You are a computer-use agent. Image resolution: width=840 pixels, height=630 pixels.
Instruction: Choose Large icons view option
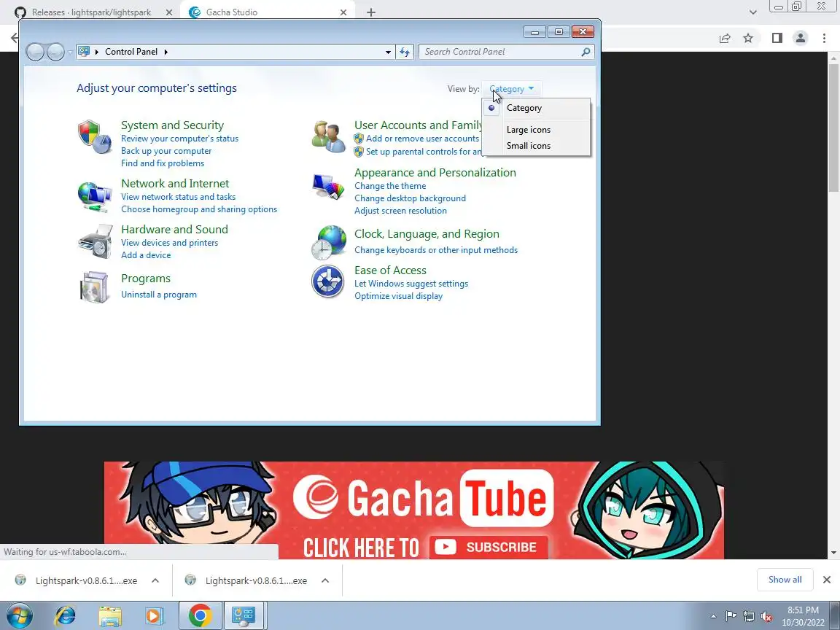point(536,130)
